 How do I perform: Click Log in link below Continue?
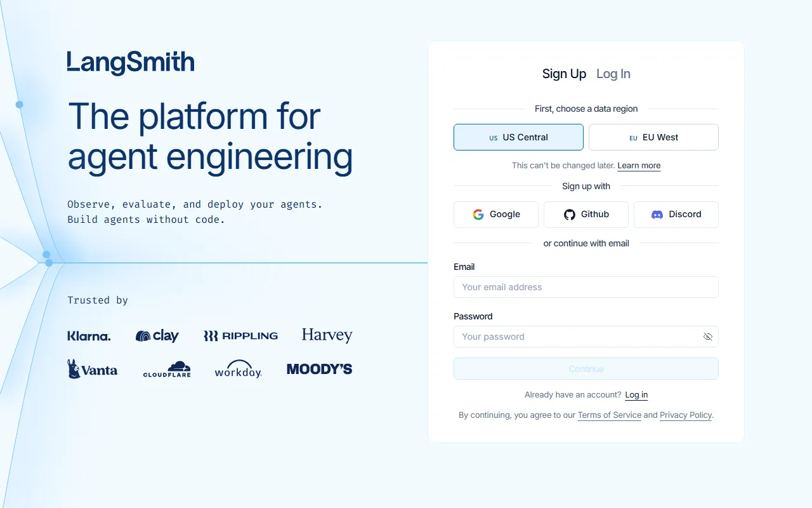[x=636, y=395]
